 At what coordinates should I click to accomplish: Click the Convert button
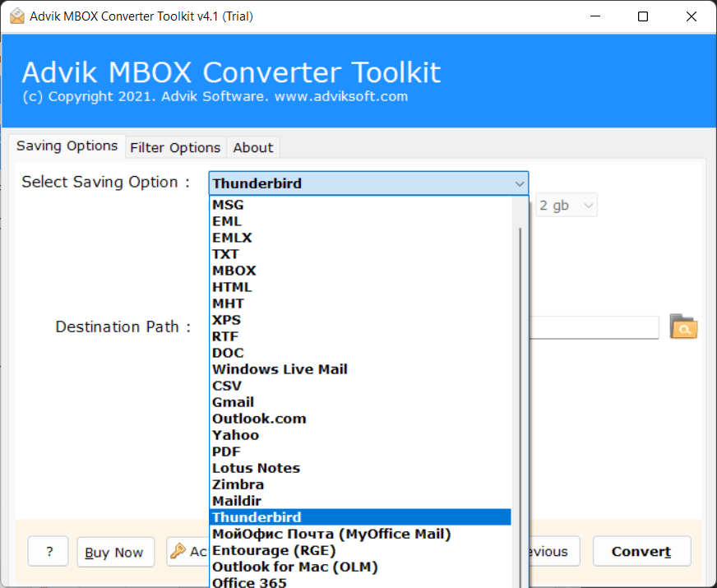tap(641, 552)
